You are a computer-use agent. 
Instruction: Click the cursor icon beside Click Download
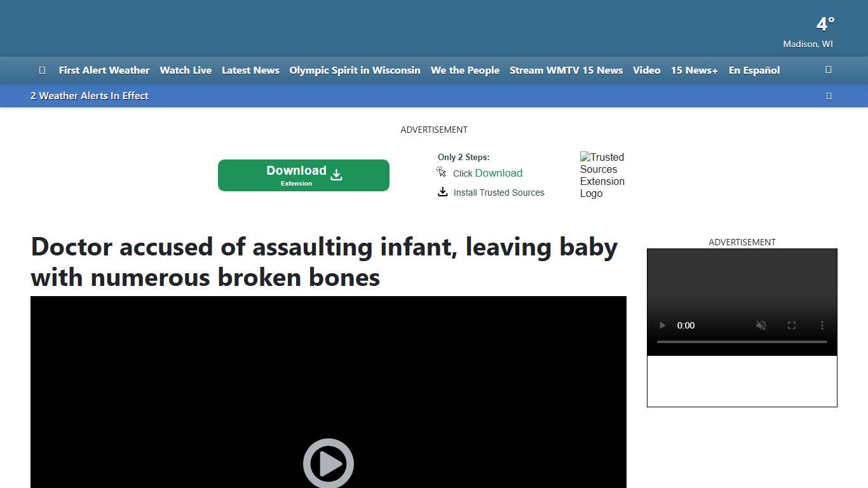[441, 171]
